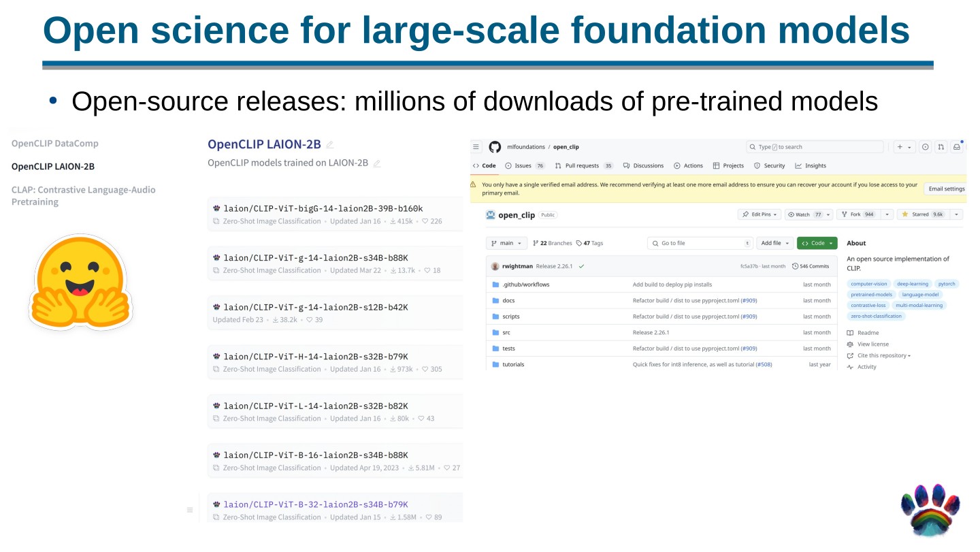This screenshot has width=980, height=552.
Task: Click the zero-shot-classification topic tag
Action: click(x=876, y=316)
